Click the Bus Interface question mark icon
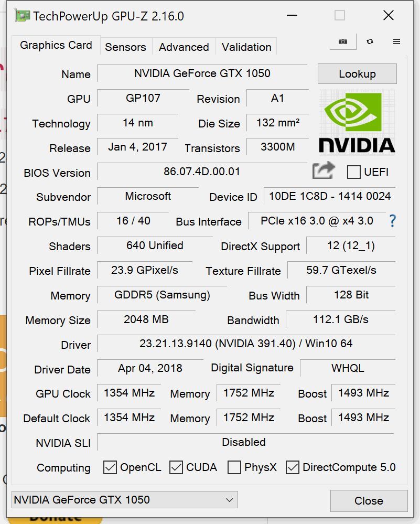This screenshot has height=524, width=420. pyautogui.click(x=392, y=221)
